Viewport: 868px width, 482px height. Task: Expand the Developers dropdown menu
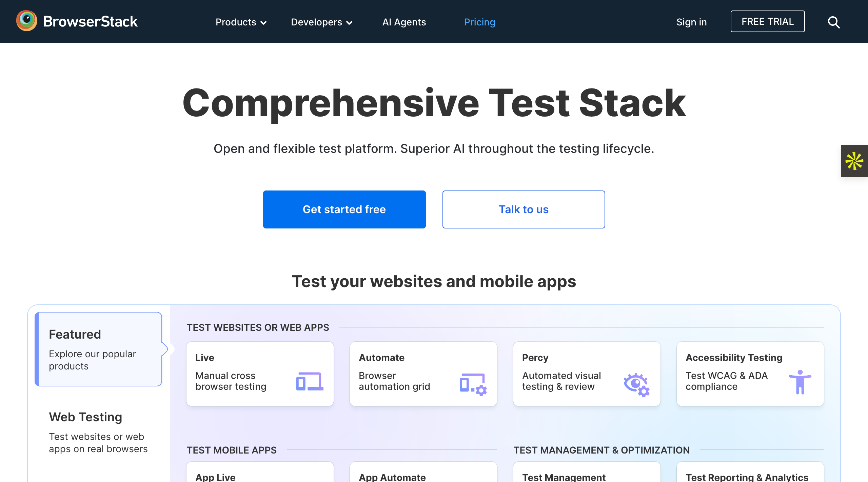point(321,22)
